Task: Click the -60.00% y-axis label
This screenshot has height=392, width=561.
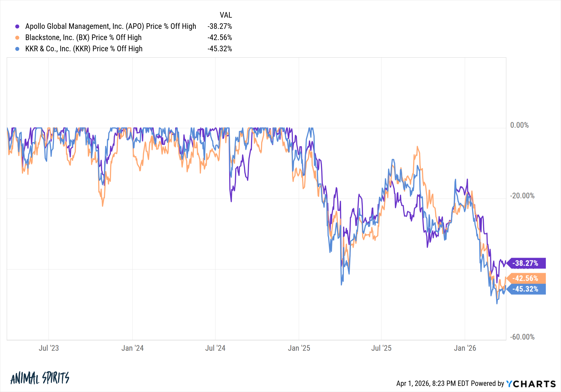Action: tap(522, 337)
